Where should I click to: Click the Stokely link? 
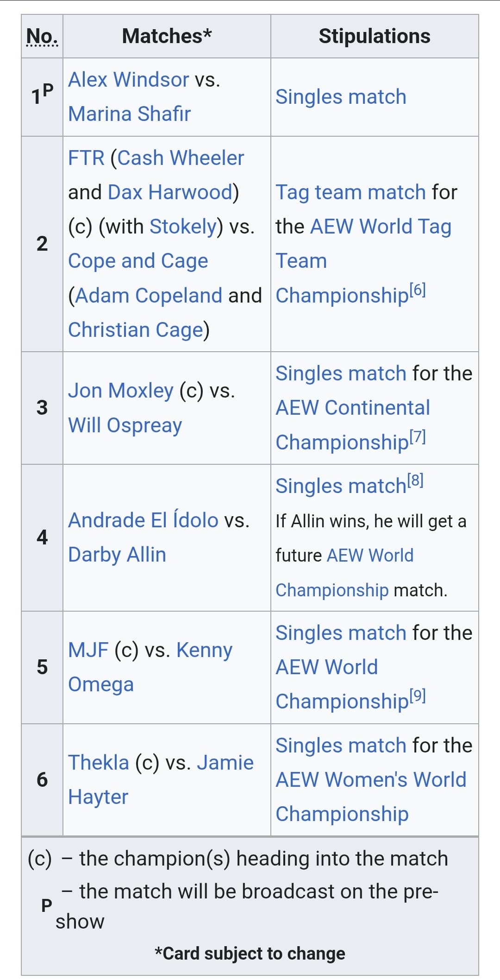point(183,227)
